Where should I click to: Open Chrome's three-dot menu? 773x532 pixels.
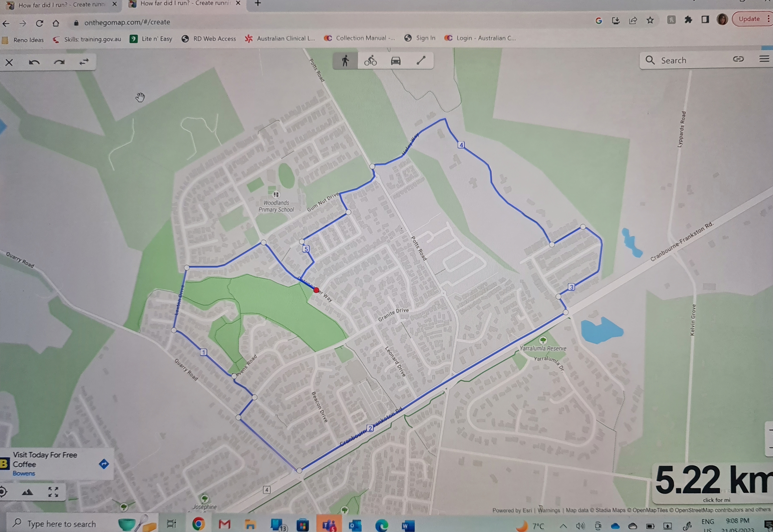click(769, 19)
